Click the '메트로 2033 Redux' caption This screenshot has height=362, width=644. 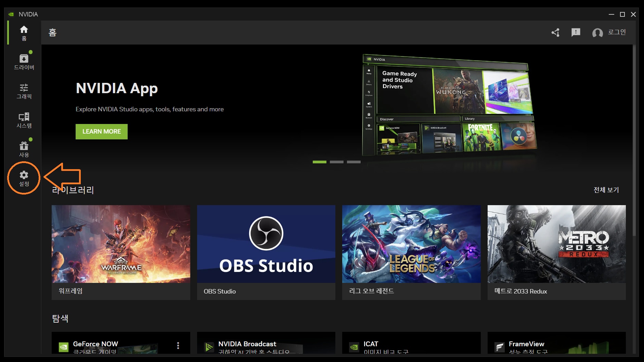520,291
